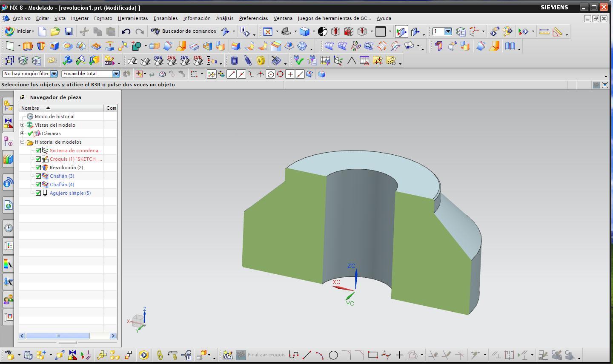Open the selection filter dropdown 'No hay ningún filtro'
This screenshot has height=364, width=613.
pyautogui.click(x=54, y=74)
